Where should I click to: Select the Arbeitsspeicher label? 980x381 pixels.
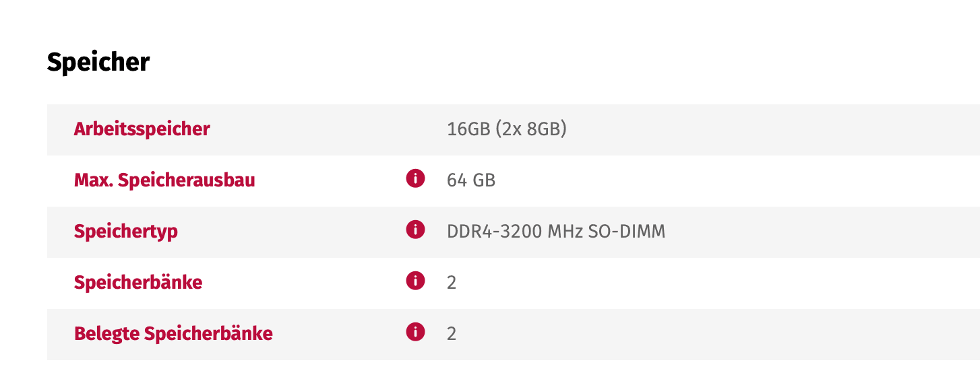coord(142,129)
